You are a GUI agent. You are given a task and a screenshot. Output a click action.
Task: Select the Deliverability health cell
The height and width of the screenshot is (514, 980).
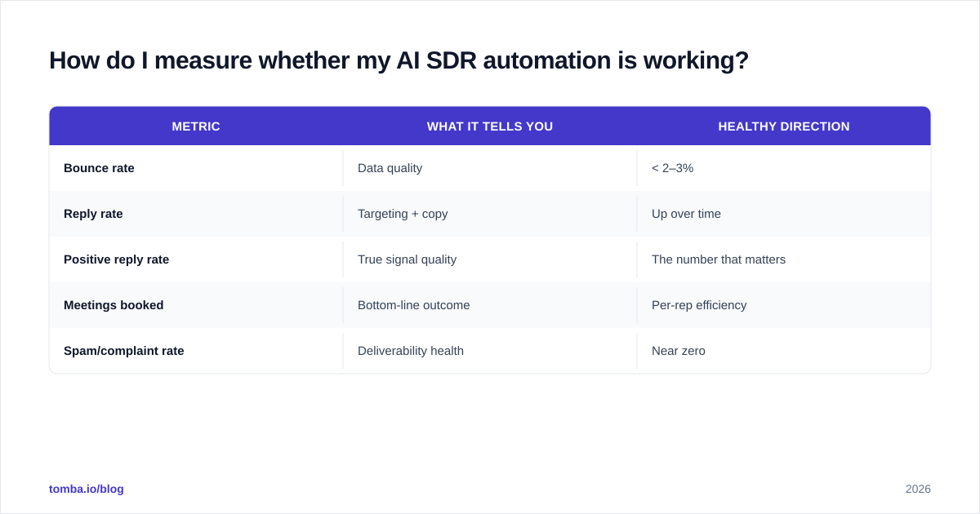[490, 351]
